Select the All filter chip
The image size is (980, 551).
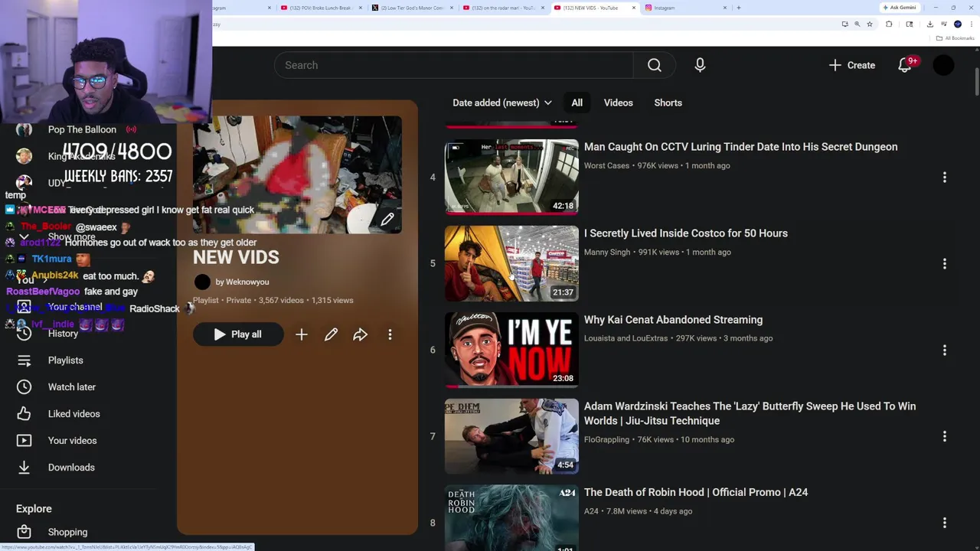tap(577, 103)
